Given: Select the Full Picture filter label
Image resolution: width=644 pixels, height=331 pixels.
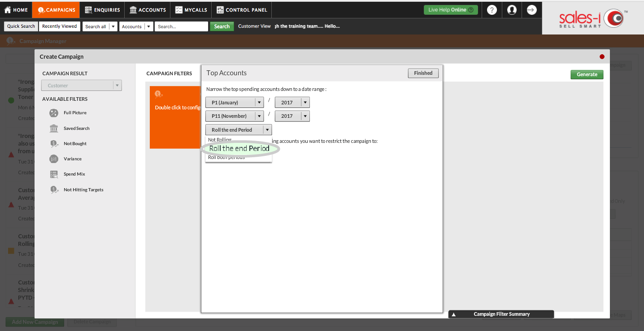Looking at the screenshot, I should 75,113.
